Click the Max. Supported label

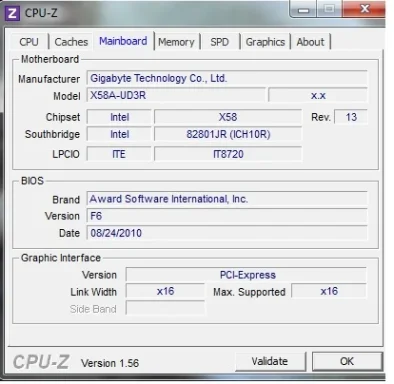pos(249,292)
